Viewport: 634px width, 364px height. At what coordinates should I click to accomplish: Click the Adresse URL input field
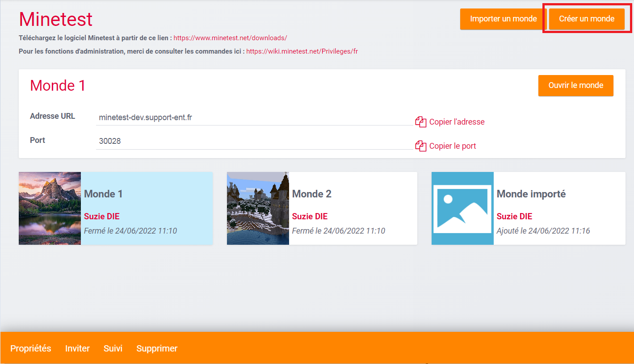[255, 118]
